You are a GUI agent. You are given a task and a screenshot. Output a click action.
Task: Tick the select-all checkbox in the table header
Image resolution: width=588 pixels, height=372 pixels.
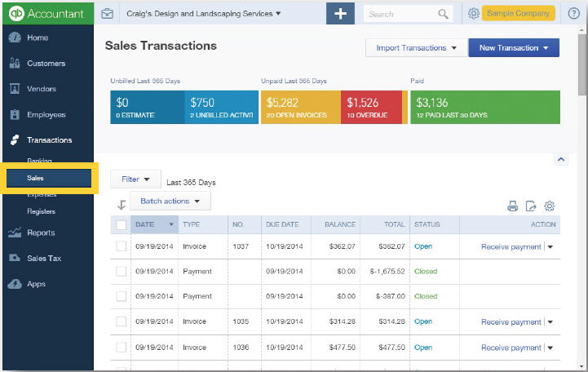tap(122, 224)
